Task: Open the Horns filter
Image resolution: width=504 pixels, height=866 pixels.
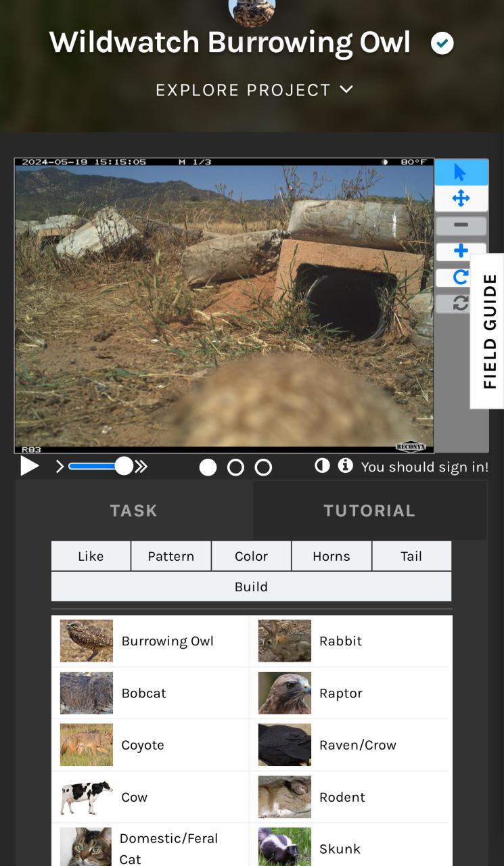Action: 331,556
